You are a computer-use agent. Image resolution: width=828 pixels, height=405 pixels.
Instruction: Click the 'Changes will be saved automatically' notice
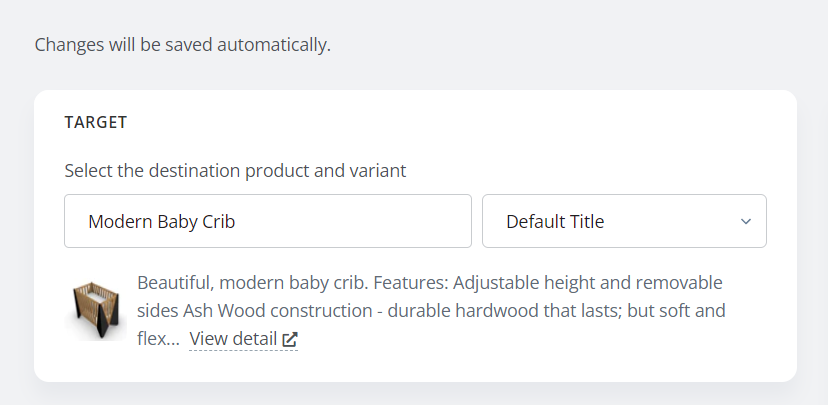tap(182, 45)
